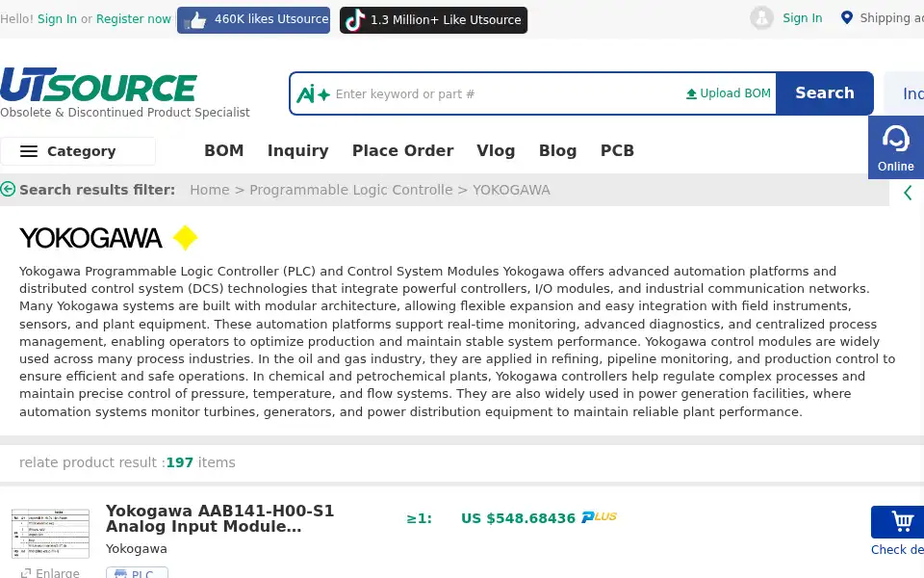The image size is (924, 578).
Task: Click the 1.3 Million+ Like Utsource button
Action: [433, 20]
